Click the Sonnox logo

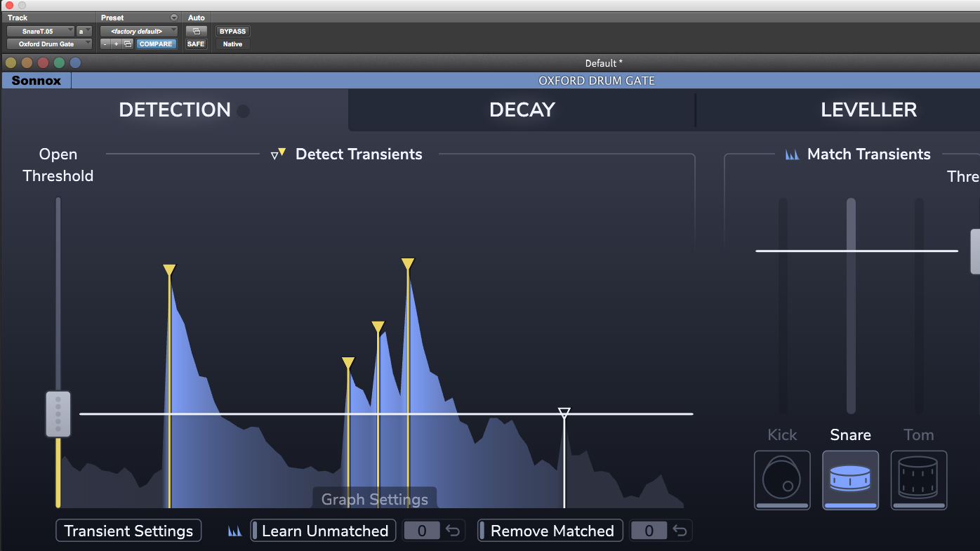[x=37, y=81]
